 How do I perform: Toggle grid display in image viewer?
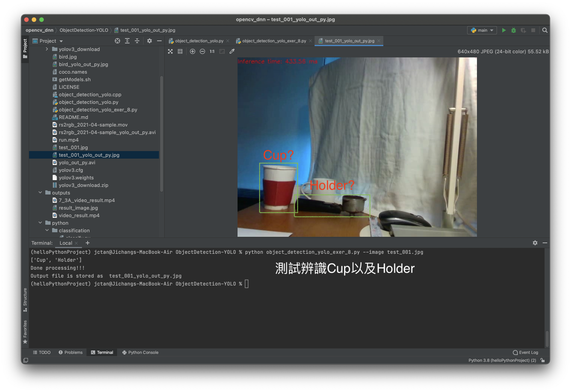pyautogui.click(x=180, y=51)
